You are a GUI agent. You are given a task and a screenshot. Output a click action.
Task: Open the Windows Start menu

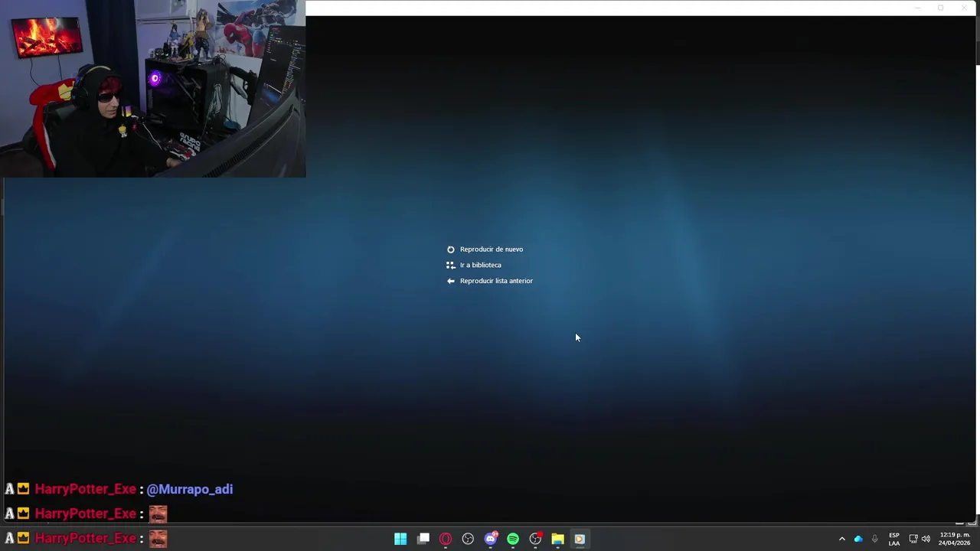click(400, 539)
